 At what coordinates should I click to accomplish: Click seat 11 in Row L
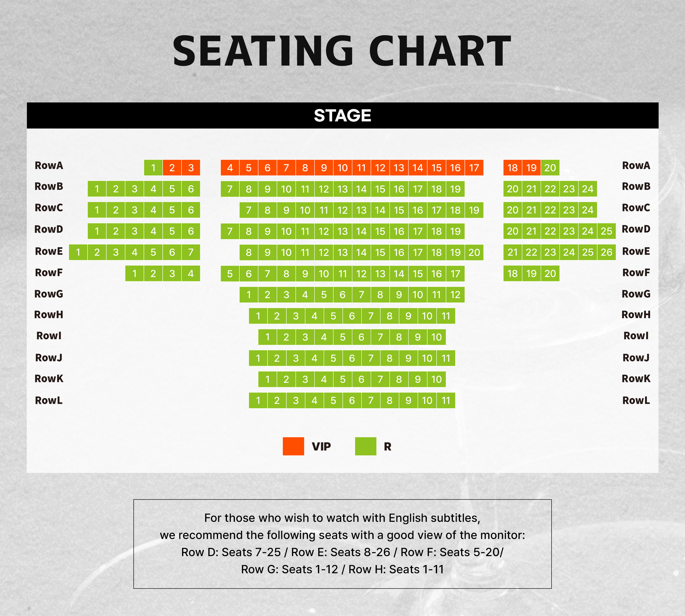[x=446, y=400]
